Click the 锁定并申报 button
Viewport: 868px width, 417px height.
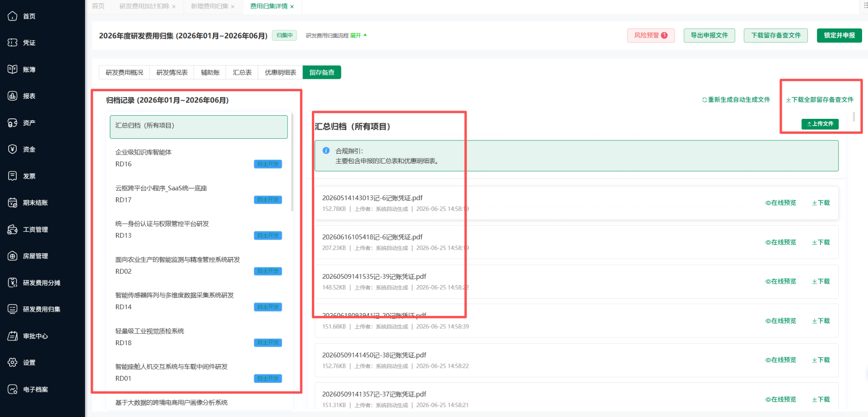point(839,35)
